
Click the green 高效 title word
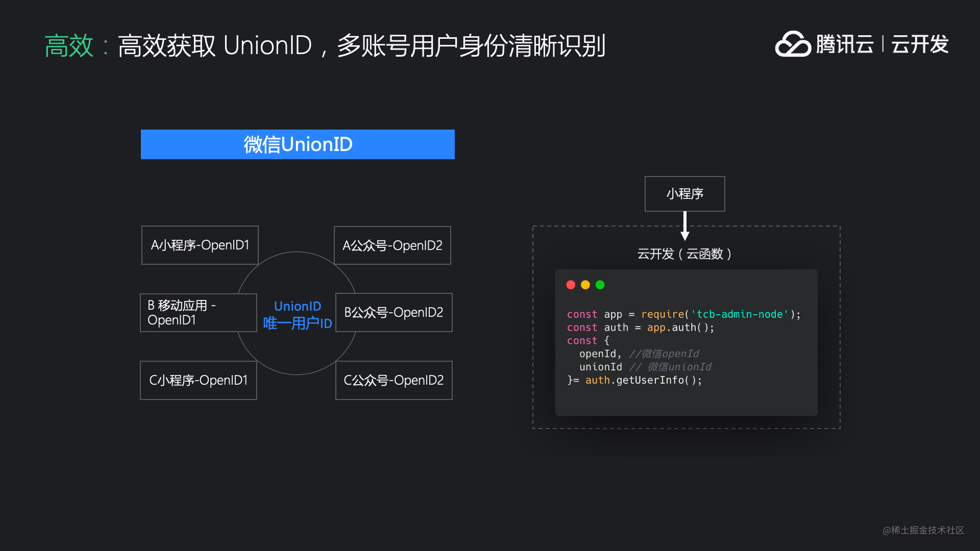coord(69,46)
